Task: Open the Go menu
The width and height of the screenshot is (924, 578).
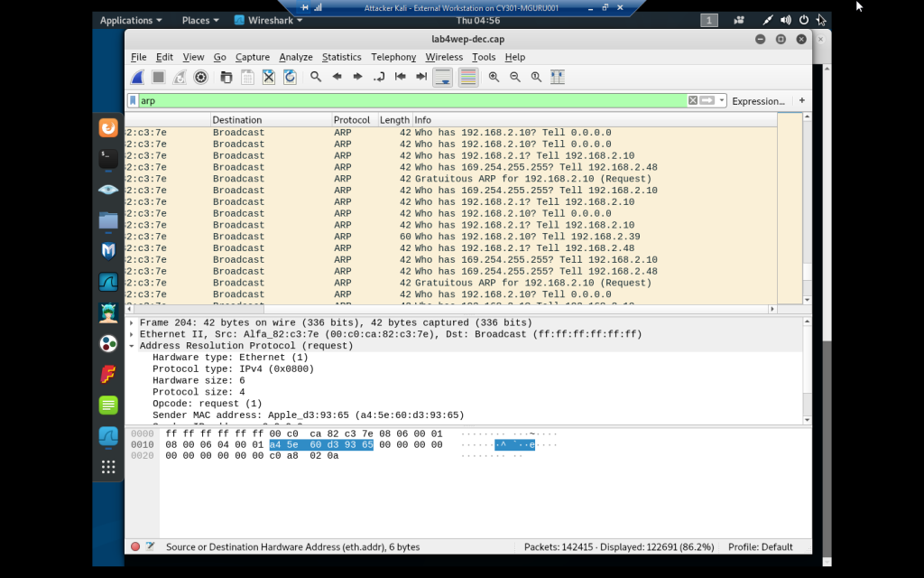Action: point(220,57)
